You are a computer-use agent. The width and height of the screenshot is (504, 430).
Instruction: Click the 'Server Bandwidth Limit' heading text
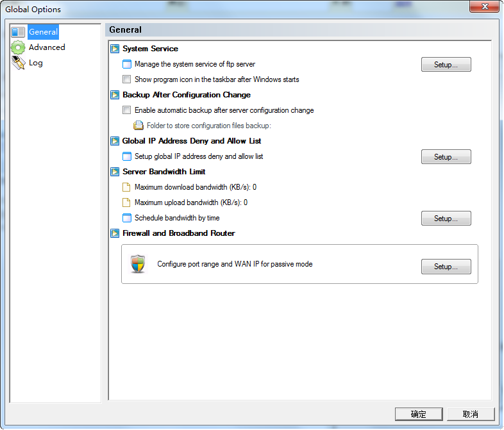tap(164, 172)
